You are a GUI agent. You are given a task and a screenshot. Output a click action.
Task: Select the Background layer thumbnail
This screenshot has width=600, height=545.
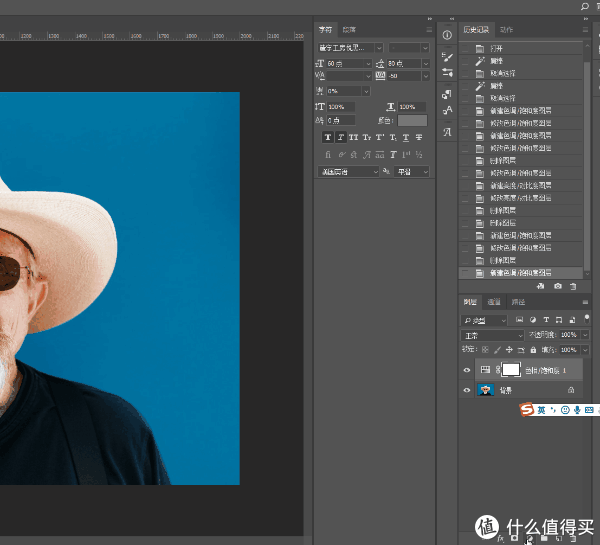point(486,390)
